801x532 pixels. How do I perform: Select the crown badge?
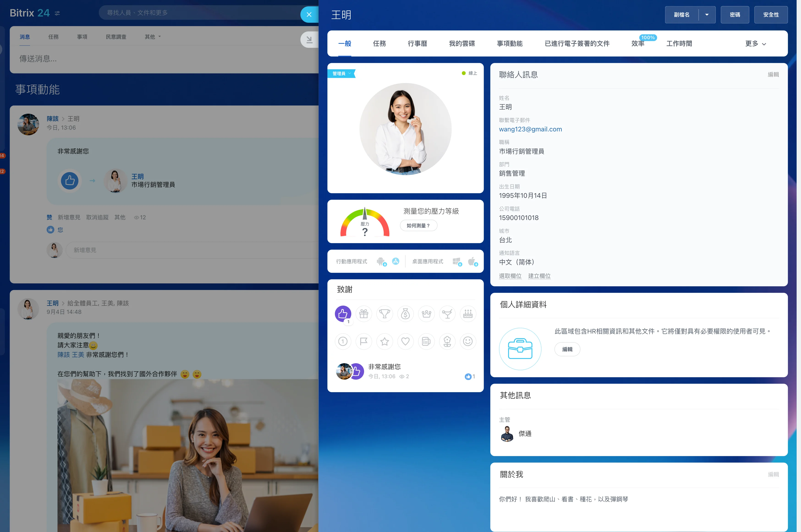pos(426,314)
